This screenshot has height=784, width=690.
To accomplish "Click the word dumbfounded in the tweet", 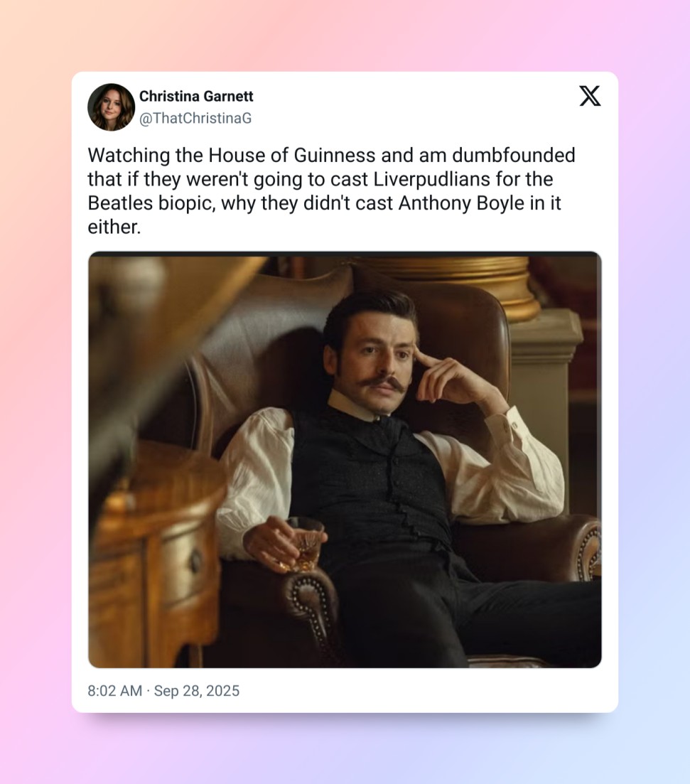I will click(514, 155).
